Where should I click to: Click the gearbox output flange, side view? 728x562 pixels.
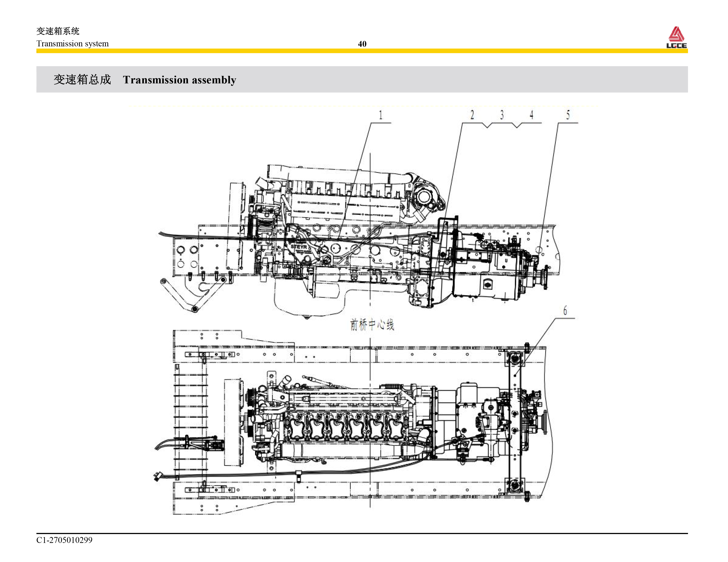coord(546,277)
